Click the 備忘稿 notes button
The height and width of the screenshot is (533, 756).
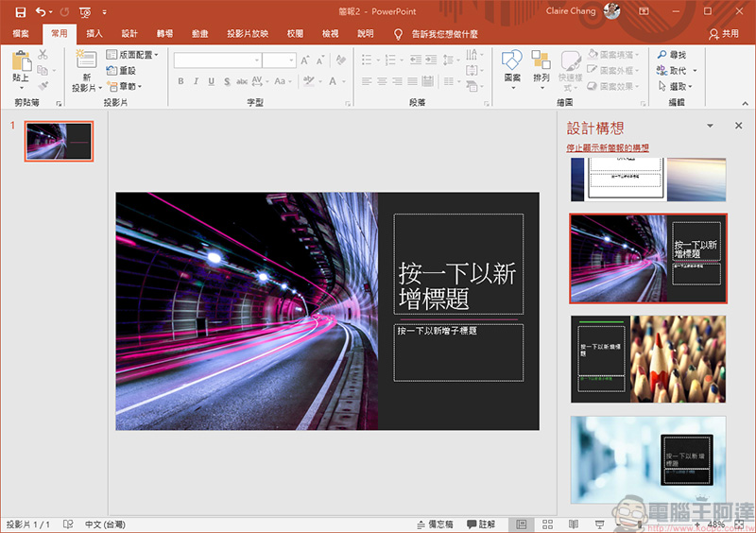coord(435,524)
